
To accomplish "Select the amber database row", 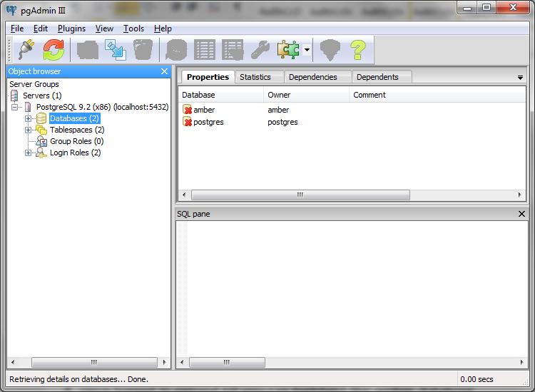I will point(204,110).
